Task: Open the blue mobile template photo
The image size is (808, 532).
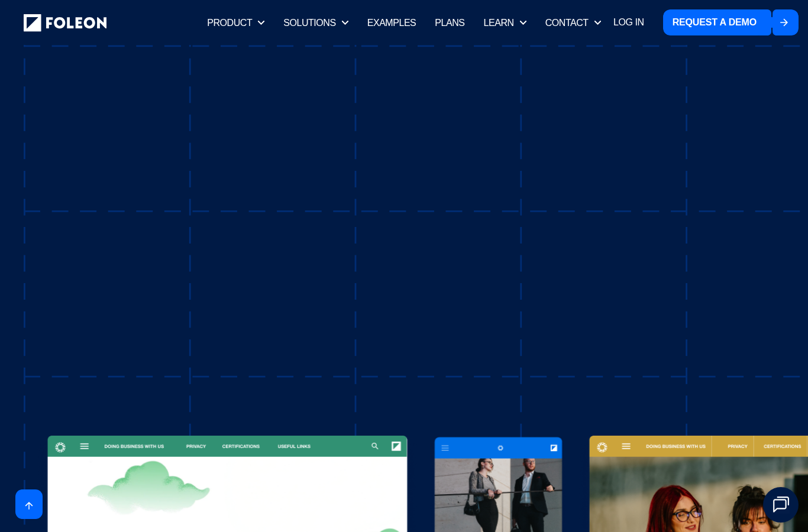Action: pyautogui.click(x=498, y=495)
